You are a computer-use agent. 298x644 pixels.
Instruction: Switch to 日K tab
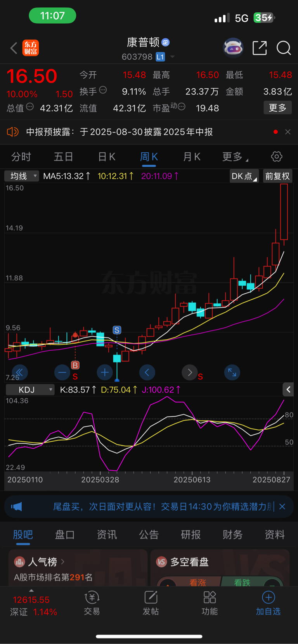pos(107,157)
